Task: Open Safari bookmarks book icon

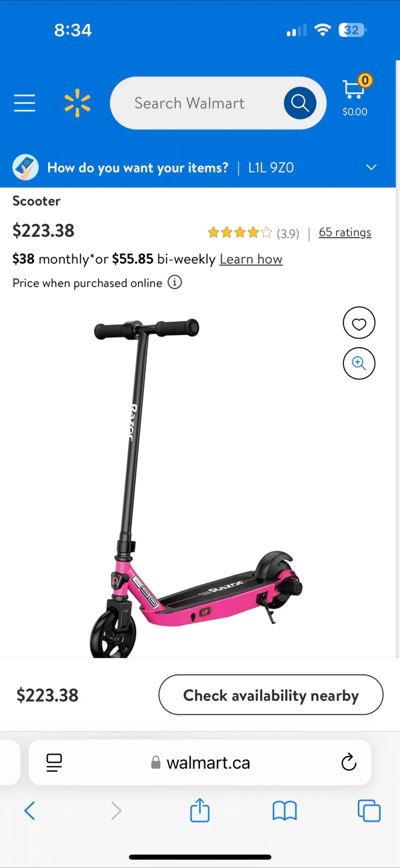Action: point(284,811)
